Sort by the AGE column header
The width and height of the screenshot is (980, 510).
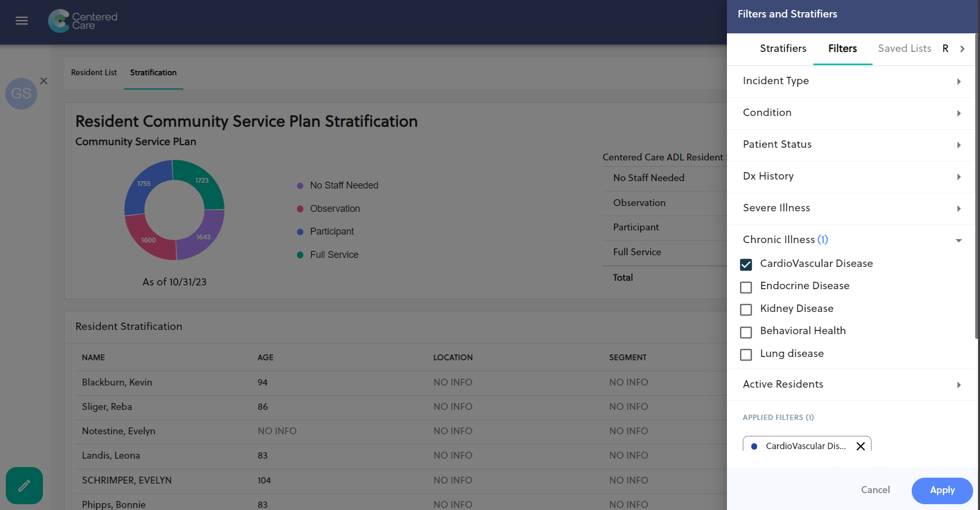(265, 357)
